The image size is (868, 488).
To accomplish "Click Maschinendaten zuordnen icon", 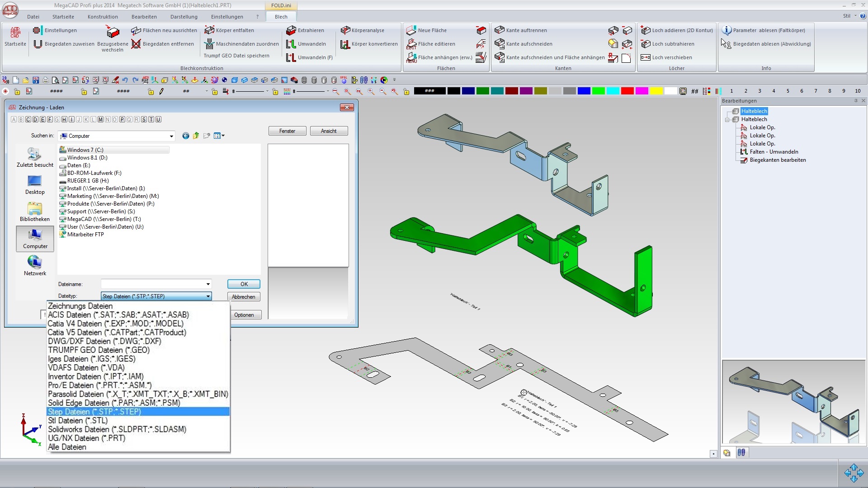I will click(209, 44).
